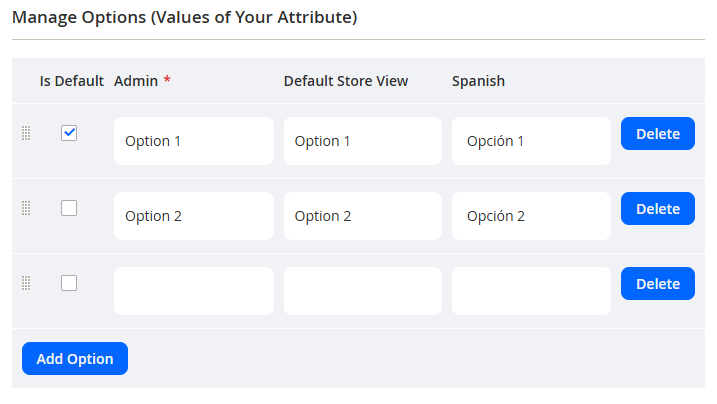Click the Add Option button
Screen dimensions: 717x404
pyautogui.click(x=75, y=358)
